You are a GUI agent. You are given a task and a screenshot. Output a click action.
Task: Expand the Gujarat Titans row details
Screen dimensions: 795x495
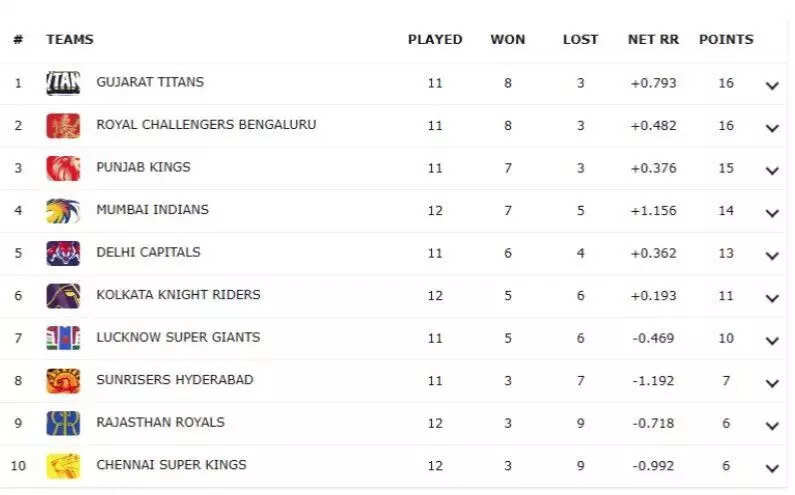coord(772,86)
